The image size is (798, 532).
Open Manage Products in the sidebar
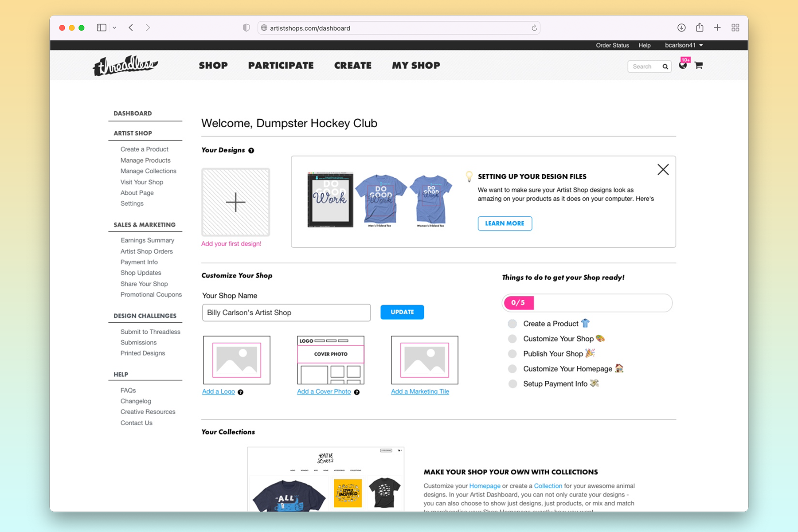coord(145,160)
